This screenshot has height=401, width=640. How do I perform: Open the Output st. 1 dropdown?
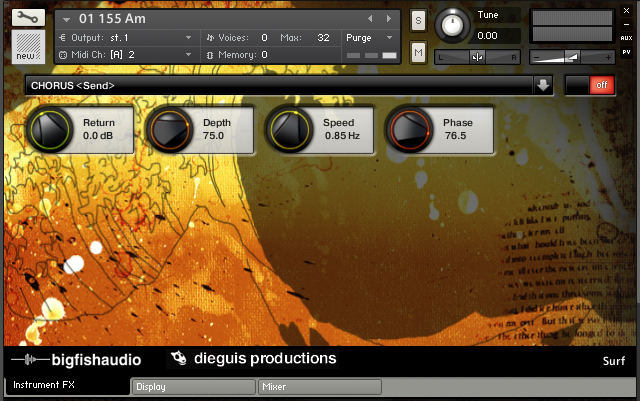(x=188, y=38)
